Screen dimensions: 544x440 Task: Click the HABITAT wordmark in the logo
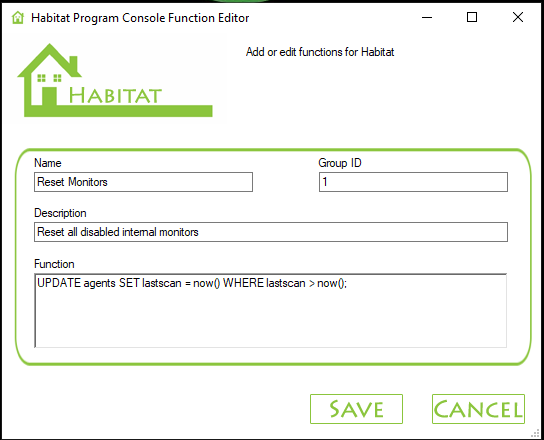coord(115,95)
